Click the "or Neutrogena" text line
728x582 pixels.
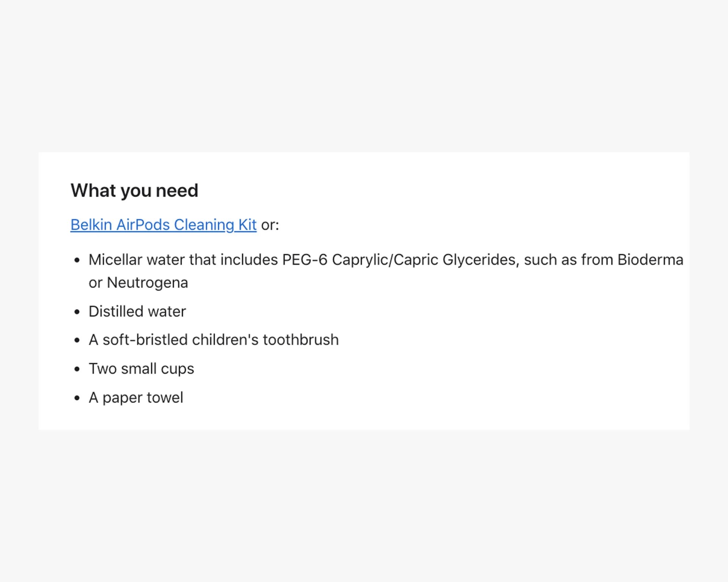pos(138,283)
